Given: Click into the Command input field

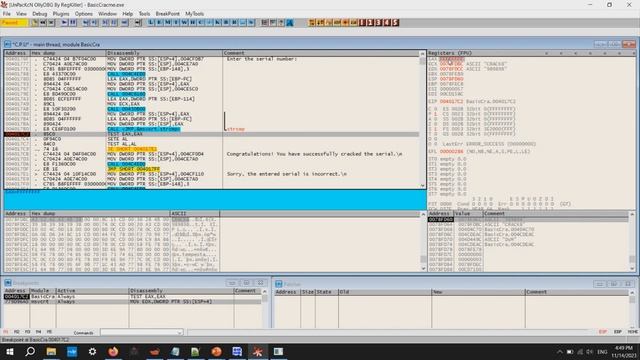Looking at the screenshot, I should coord(138,333).
